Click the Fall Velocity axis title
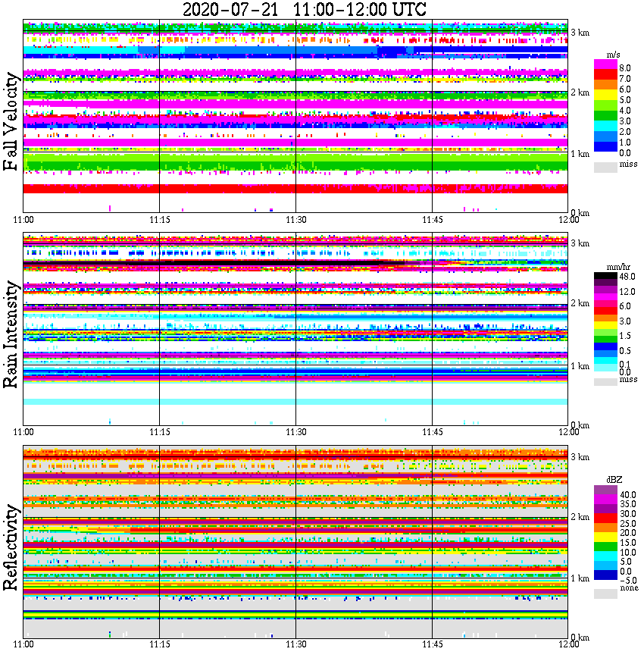Viewport: 644px width, 658px height. [11, 121]
